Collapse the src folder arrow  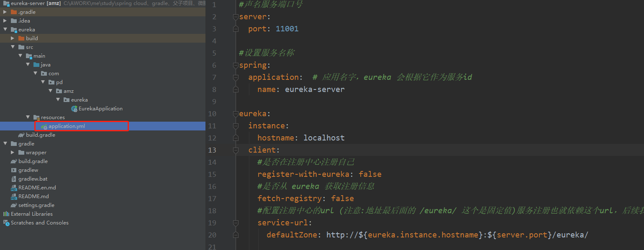click(13, 47)
